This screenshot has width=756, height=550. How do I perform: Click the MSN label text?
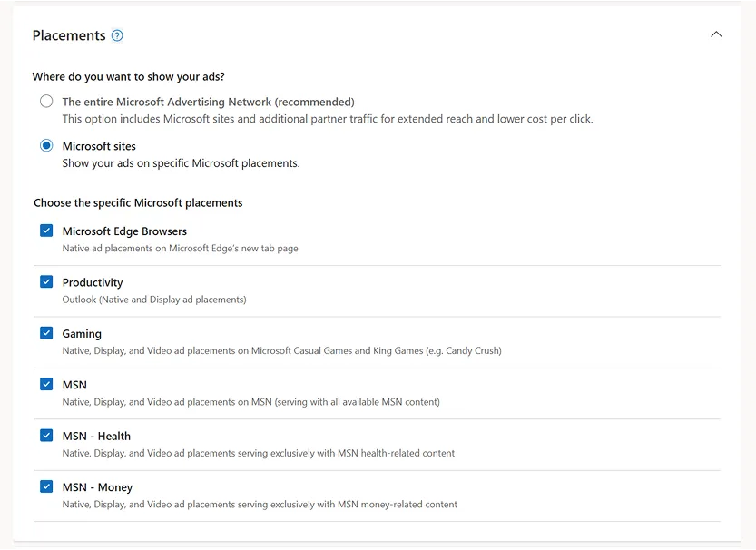click(x=74, y=385)
